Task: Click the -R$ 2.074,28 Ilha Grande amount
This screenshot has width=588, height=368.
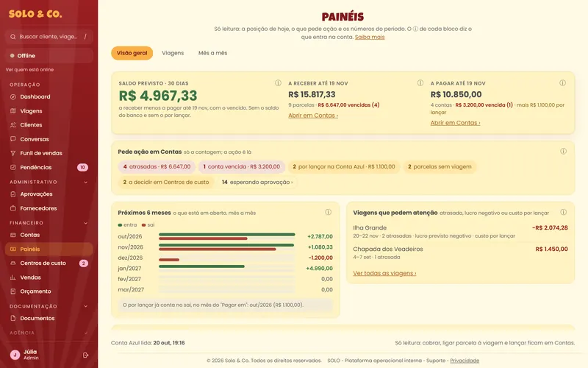Action: [550, 228]
